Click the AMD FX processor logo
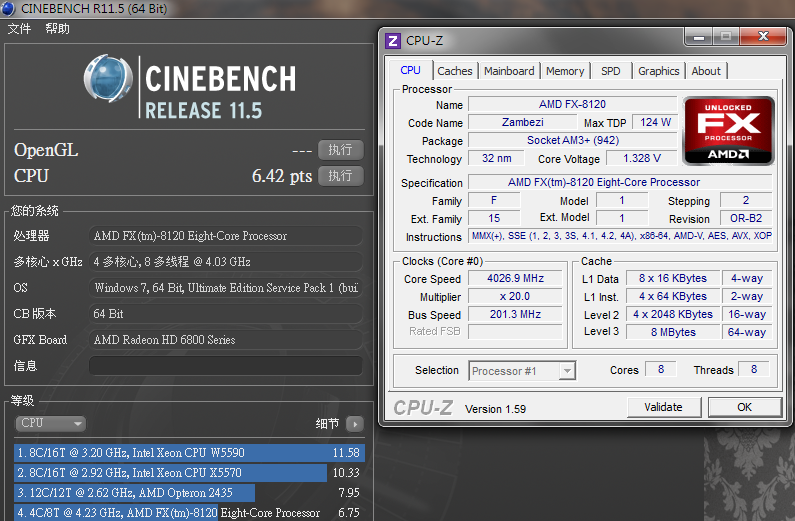This screenshot has height=521, width=795. (x=729, y=131)
